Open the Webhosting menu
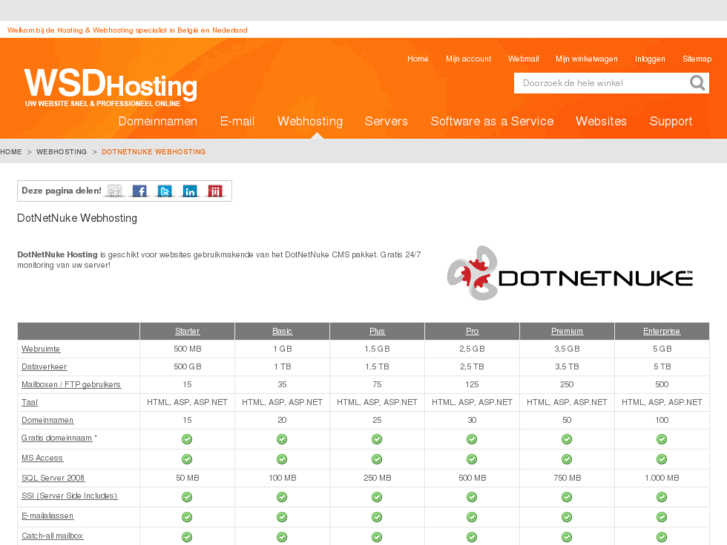The height and width of the screenshot is (545, 727). point(310,122)
